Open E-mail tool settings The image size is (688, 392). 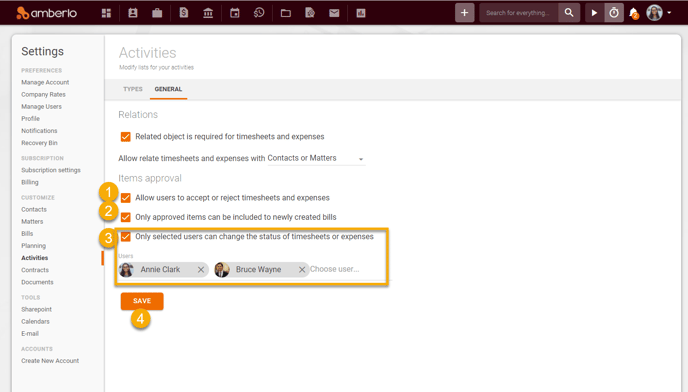[x=30, y=334]
